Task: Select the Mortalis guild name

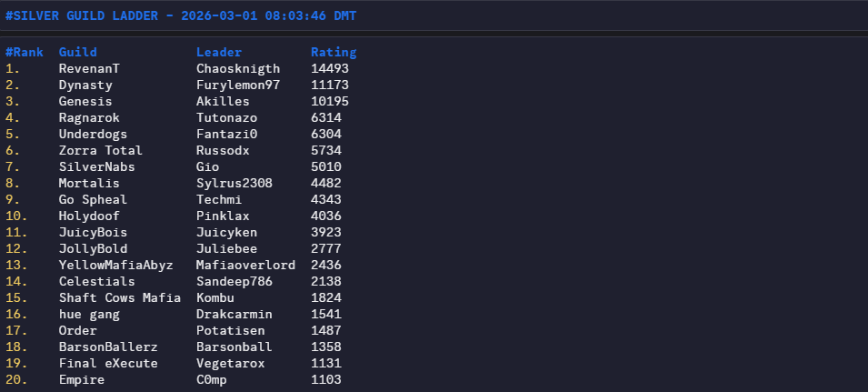Action: click(89, 183)
